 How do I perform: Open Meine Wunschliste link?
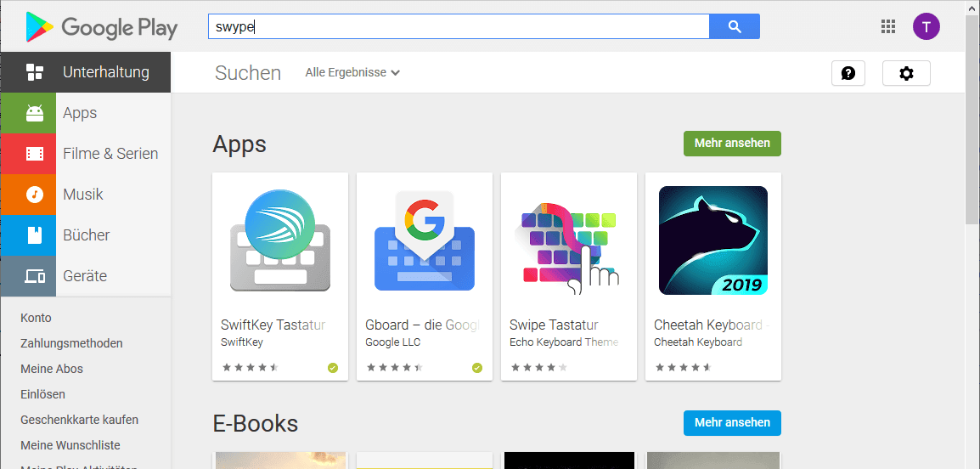pos(70,445)
